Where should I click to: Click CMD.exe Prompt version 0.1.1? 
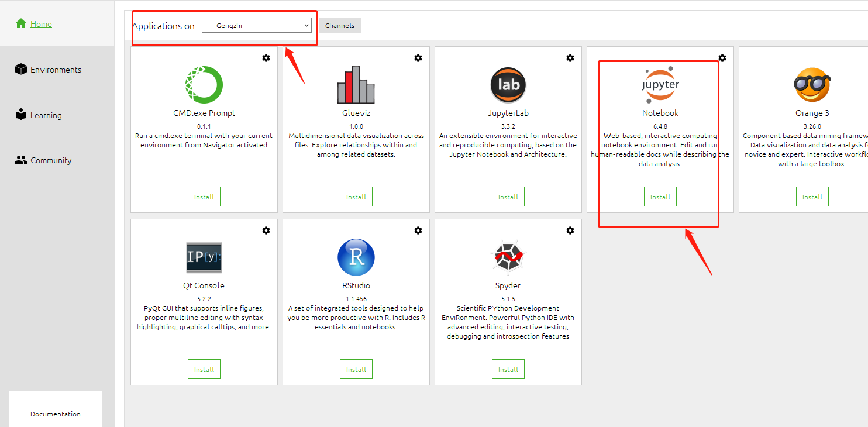204,126
